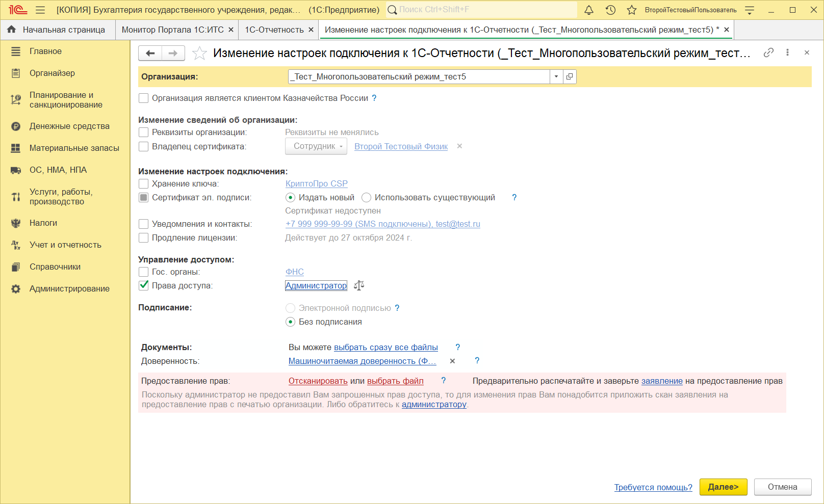Image resolution: width=824 pixels, height=504 pixels.
Task: Remove the attached Доверенность file
Action: 452,361
